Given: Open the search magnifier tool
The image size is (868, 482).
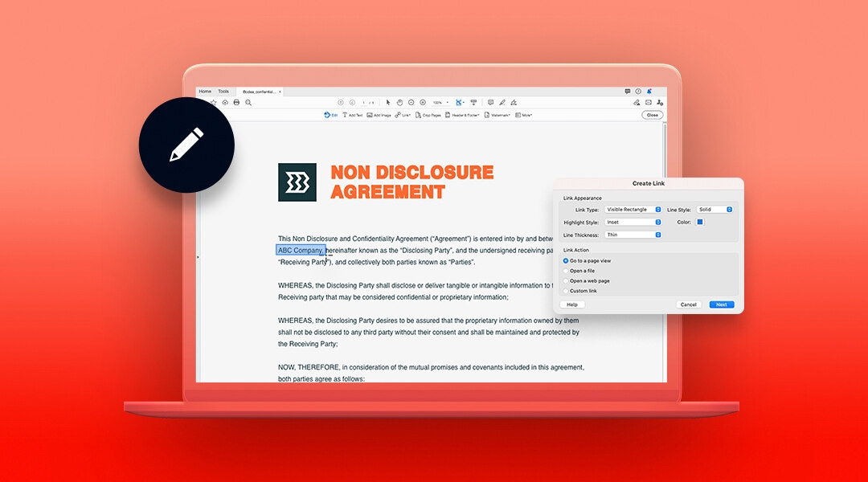Looking at the screenshot, I should click(x=248, y=102).
